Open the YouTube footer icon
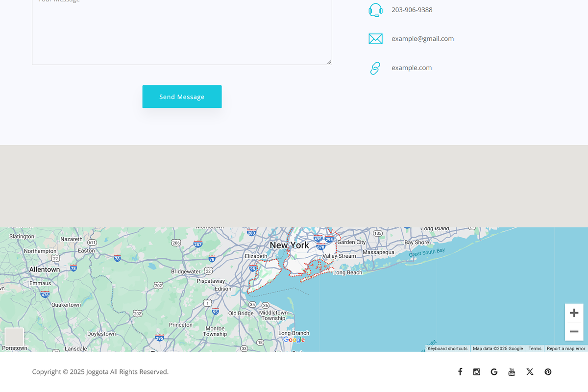This screenshot has width=588, height=392. [512, 372]
